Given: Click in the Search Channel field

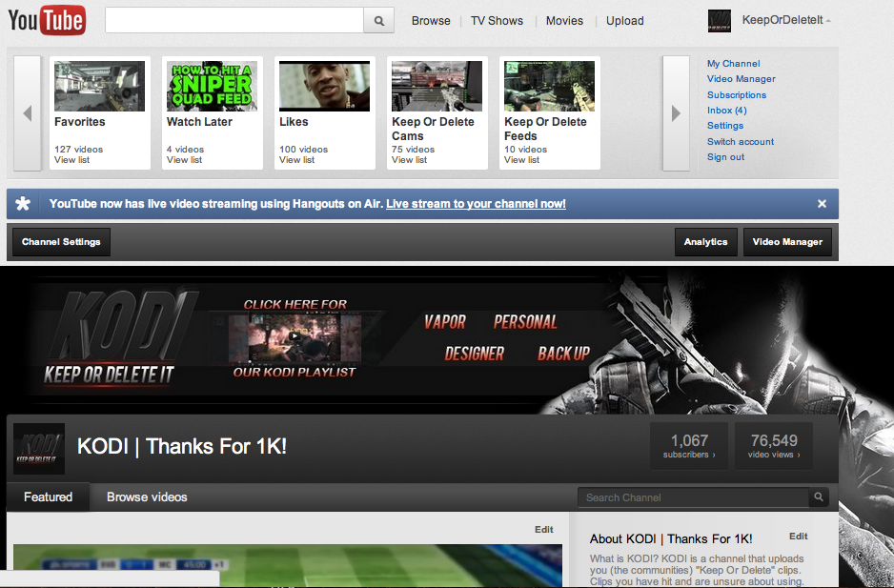Looking at the screenshot, I should coord(693,497).
